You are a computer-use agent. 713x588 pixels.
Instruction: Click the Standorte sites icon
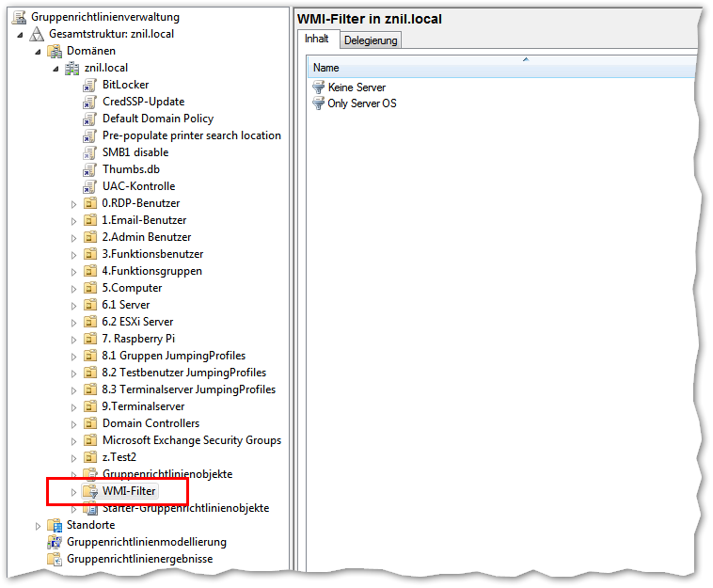pos(55,525)
